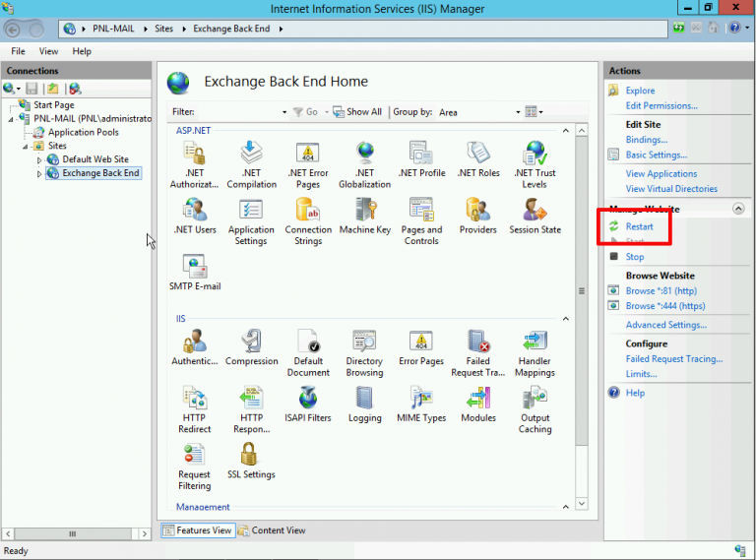Click the Help question mark toolbar icon
This screenshot has width=756, height=560.
click(734, 28)
